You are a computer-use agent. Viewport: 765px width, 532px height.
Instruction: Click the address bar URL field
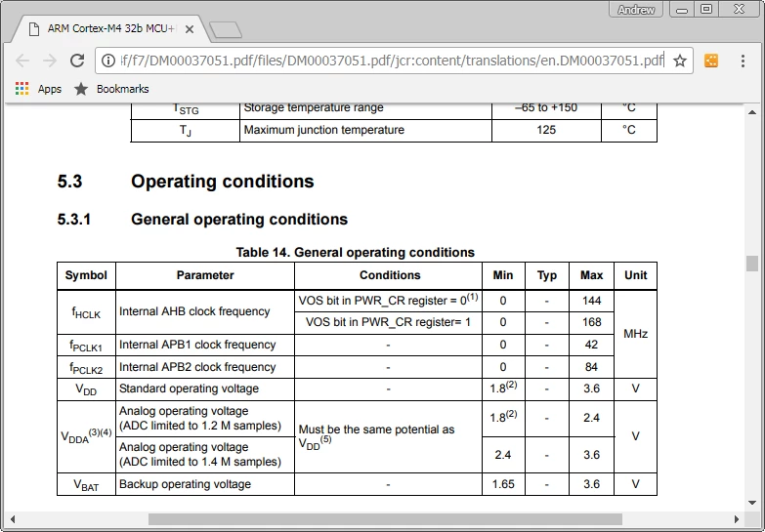(x=392, y=61)
